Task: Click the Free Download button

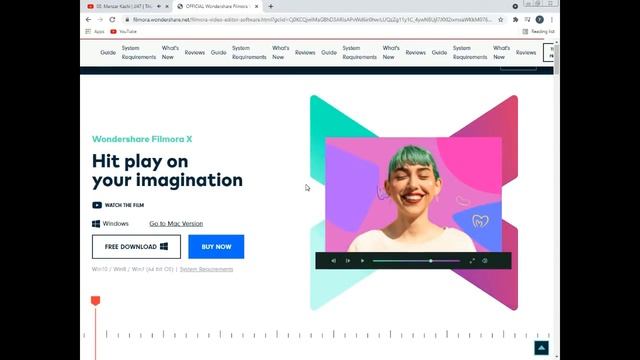Action: pos(136,247)
